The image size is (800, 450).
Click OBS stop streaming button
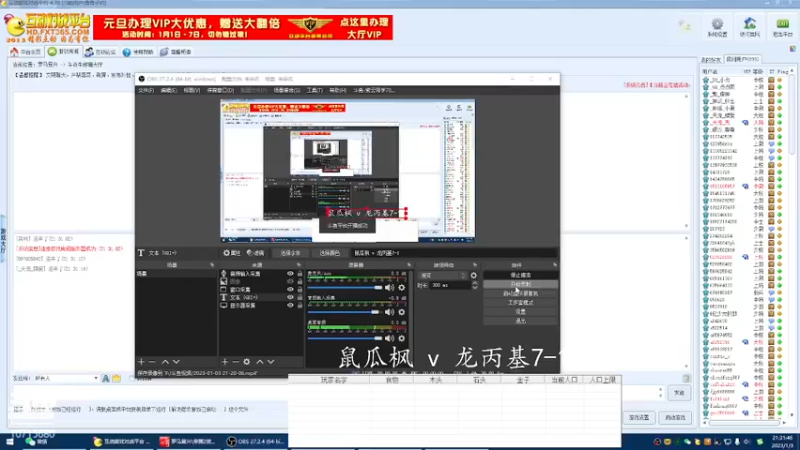(x=520, y=276)
